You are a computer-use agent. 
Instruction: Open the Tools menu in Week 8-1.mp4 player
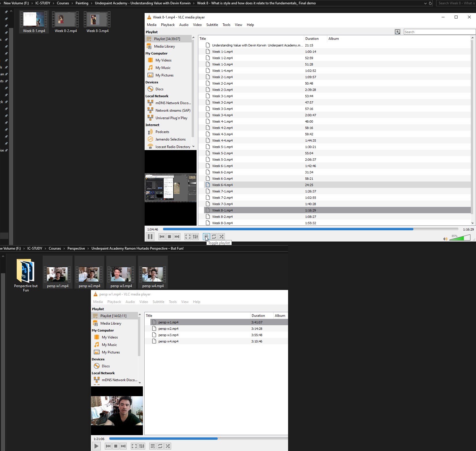tap(226, 25)
